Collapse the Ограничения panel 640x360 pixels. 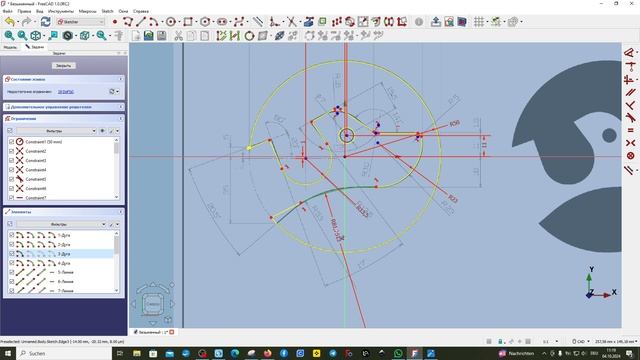coord(121,118)
